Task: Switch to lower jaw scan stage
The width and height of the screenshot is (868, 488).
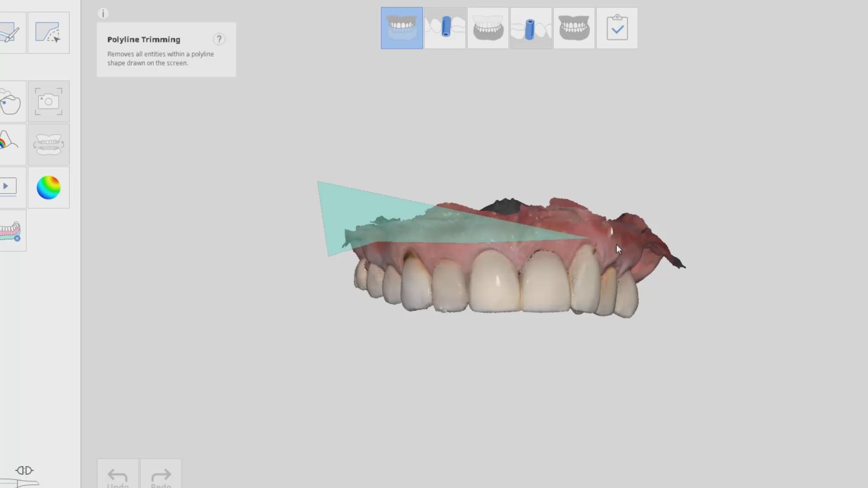Action: tap(488, 28)
